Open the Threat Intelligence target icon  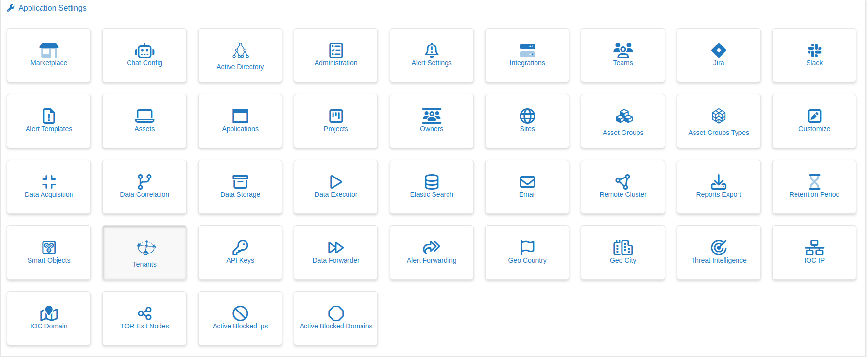coord(719,248)
